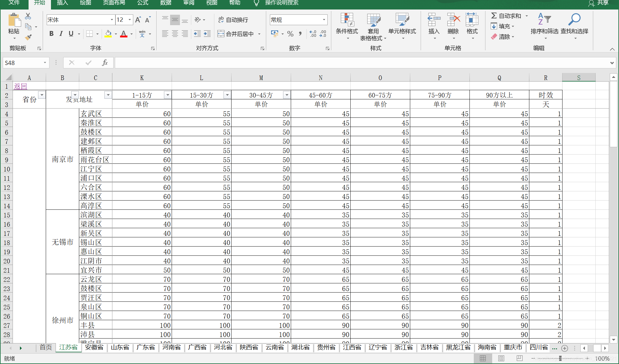
Task: Click the 返回 hyperlink in cell A1
Action: coord(21,86)
